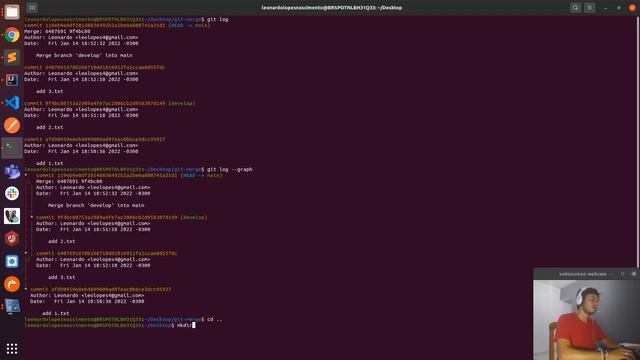Viewport: 640px width, 360px height.
Task: Click 'add 1.txt' in the graph output
Action: tap(56, 313)
